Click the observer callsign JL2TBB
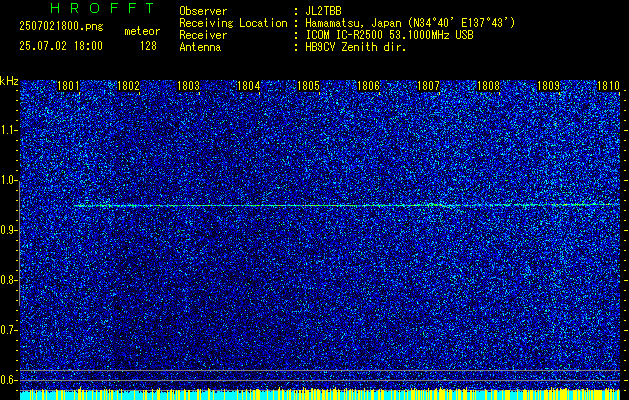This screenshot has height=400, width=629. click(x=323, y=11)
